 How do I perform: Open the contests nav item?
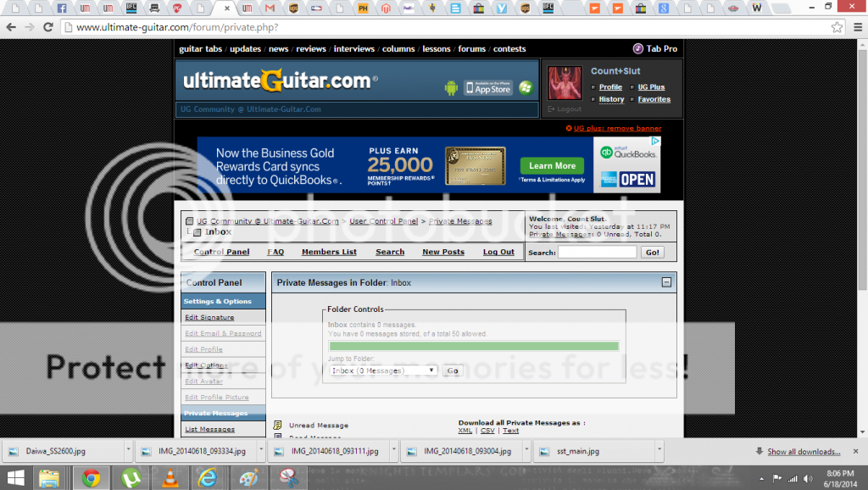(509, 48)
